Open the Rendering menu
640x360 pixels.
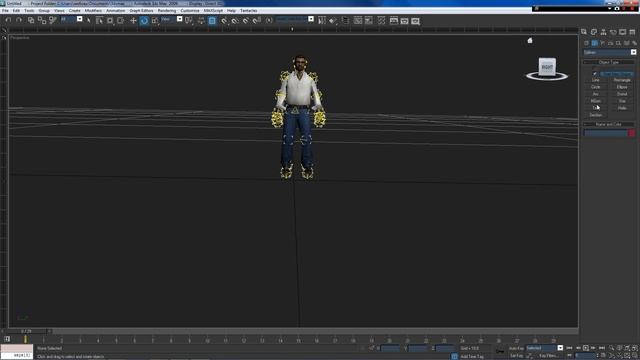(x=167, y=11)
